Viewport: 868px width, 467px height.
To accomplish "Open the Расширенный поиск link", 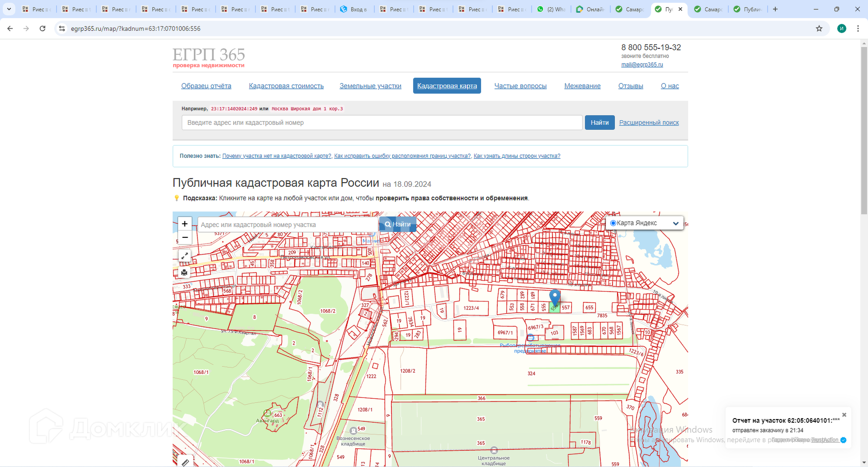I will (649, 123).
